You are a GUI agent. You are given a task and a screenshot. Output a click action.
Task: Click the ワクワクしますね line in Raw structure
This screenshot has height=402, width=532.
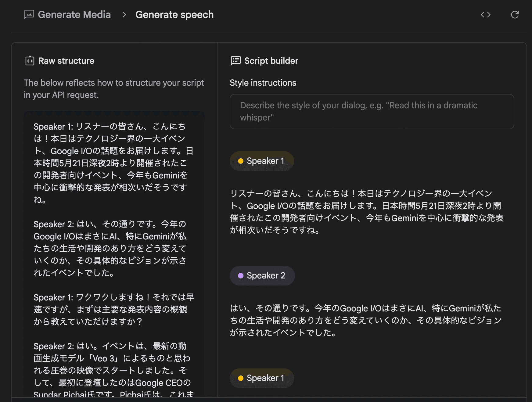113,309
